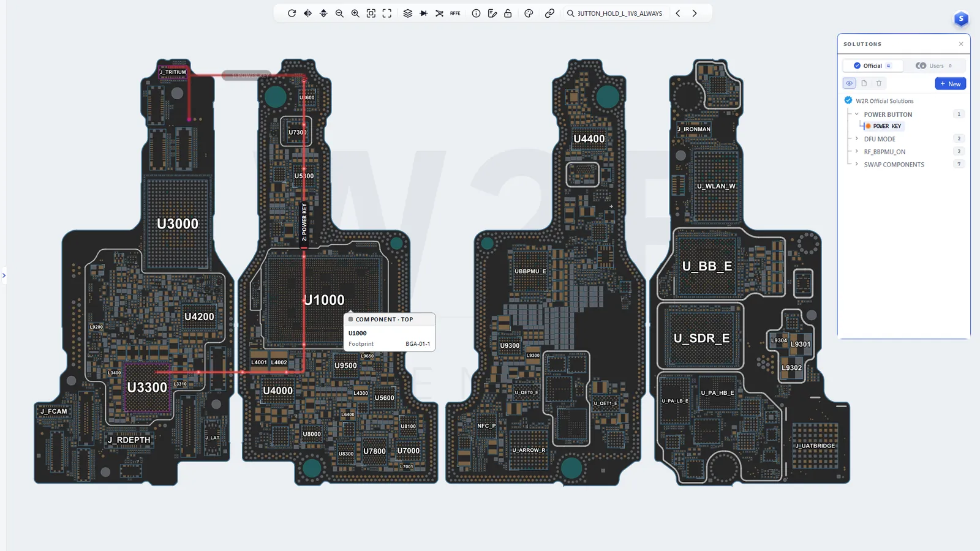Go to next search result arrow
Viewport: 980px width, 551px height.
695,13
